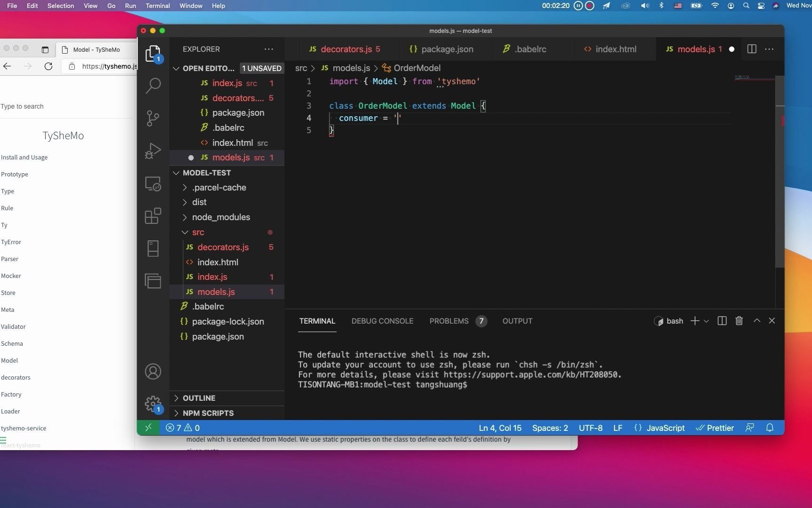
Task: Open the Problems panel tab
Action: coord(458,321)
